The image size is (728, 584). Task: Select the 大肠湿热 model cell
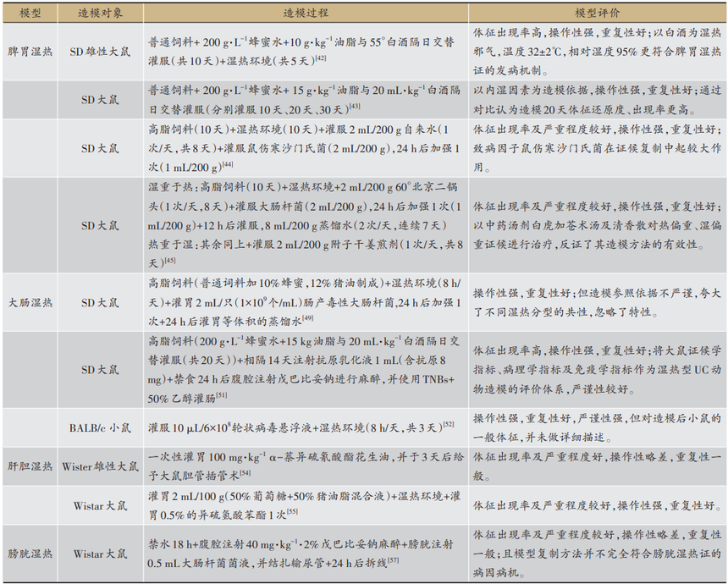click(x=30, y=301)
